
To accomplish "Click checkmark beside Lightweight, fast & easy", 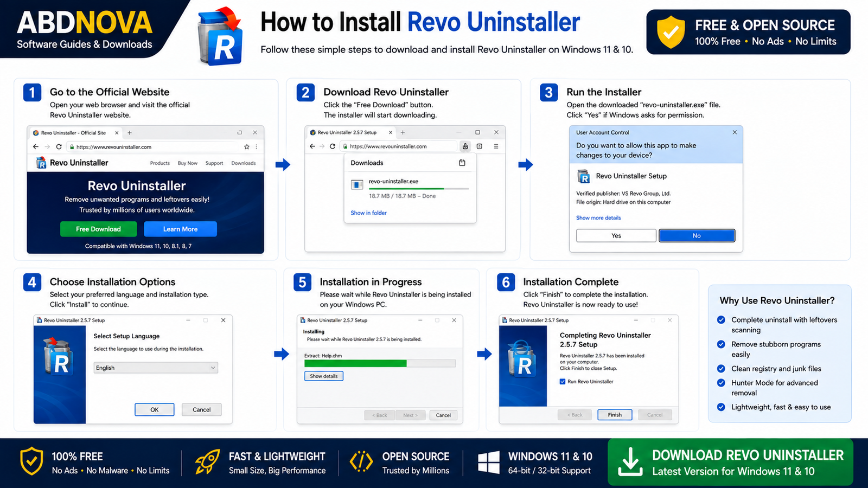I will [721, 407].
